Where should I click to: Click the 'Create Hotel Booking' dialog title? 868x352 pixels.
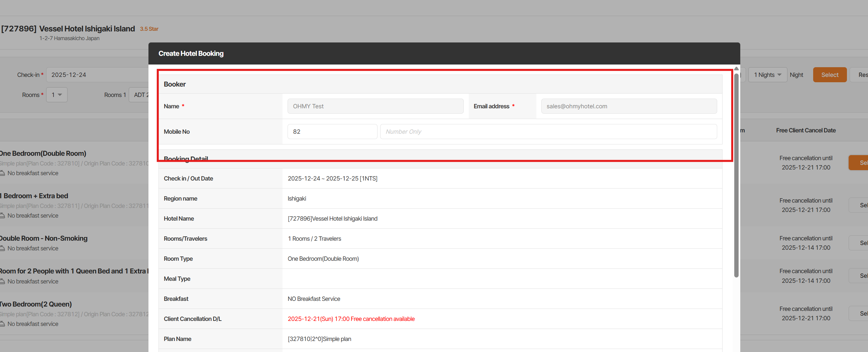pyautogui.click(x=191, y=53)
